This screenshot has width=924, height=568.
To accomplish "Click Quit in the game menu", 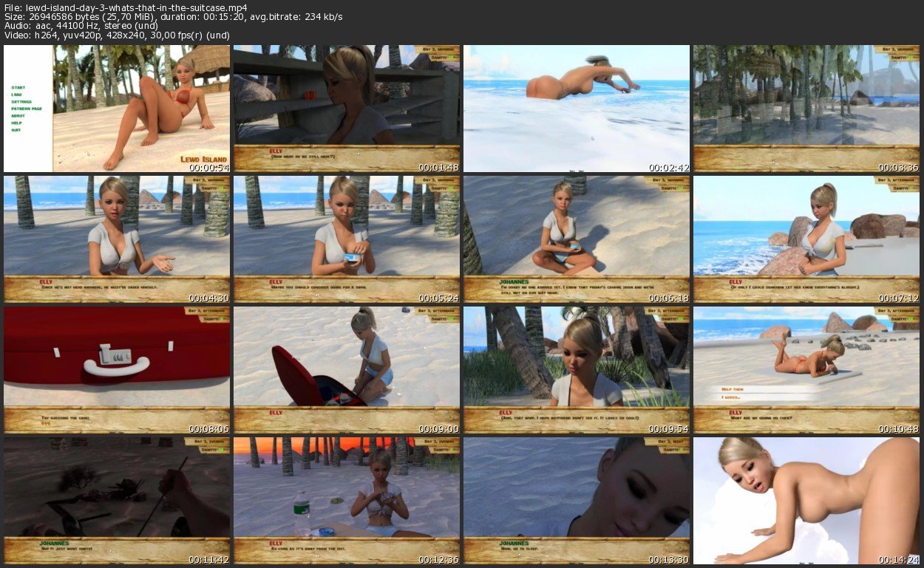I will pos(16,129).
